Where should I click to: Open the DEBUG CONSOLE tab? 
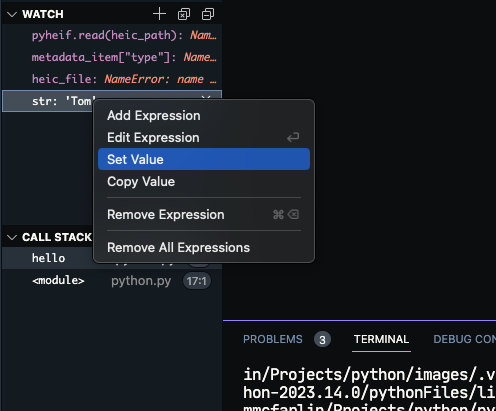(464, 339)
